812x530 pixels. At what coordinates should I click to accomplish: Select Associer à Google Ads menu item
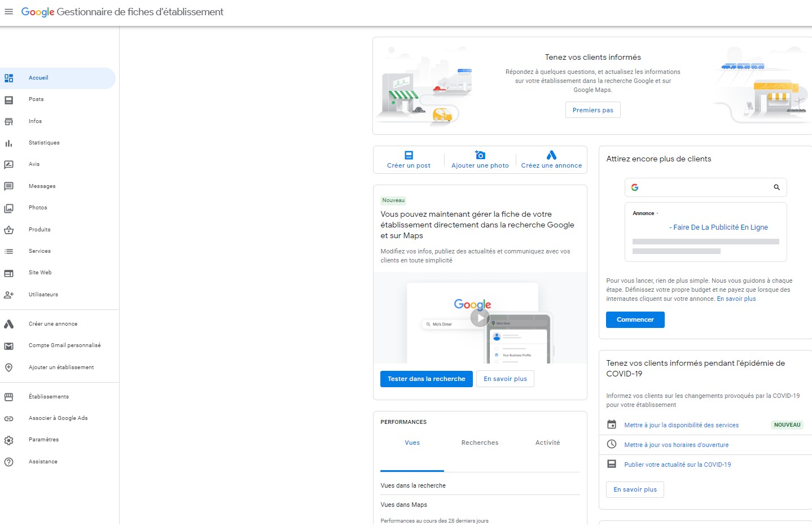click(58, 419)
